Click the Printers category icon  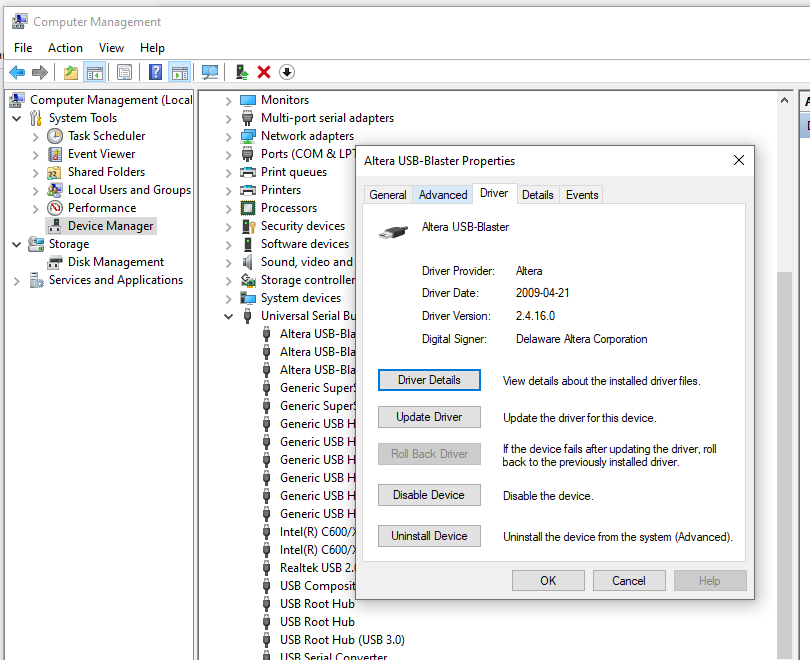(x=248, y=190)
